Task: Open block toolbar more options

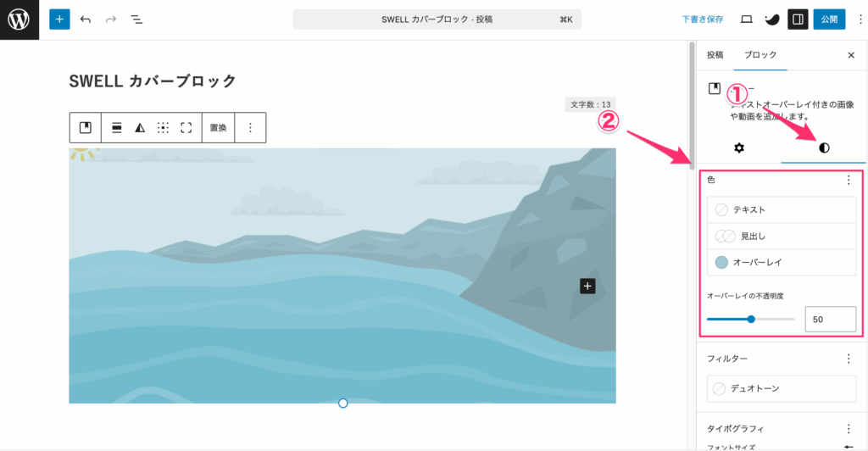Action: tap(250, 128)
